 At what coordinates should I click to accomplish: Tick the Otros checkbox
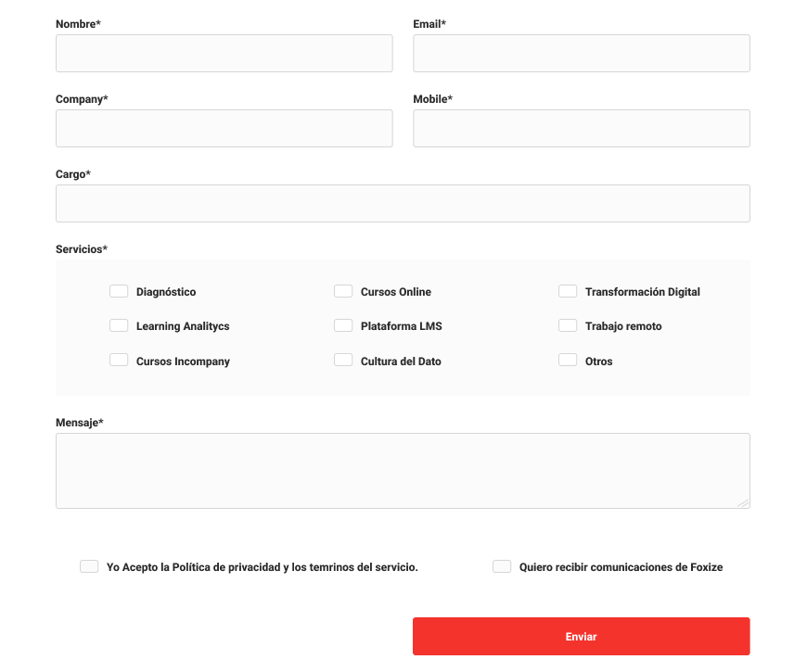pos(568,360)
